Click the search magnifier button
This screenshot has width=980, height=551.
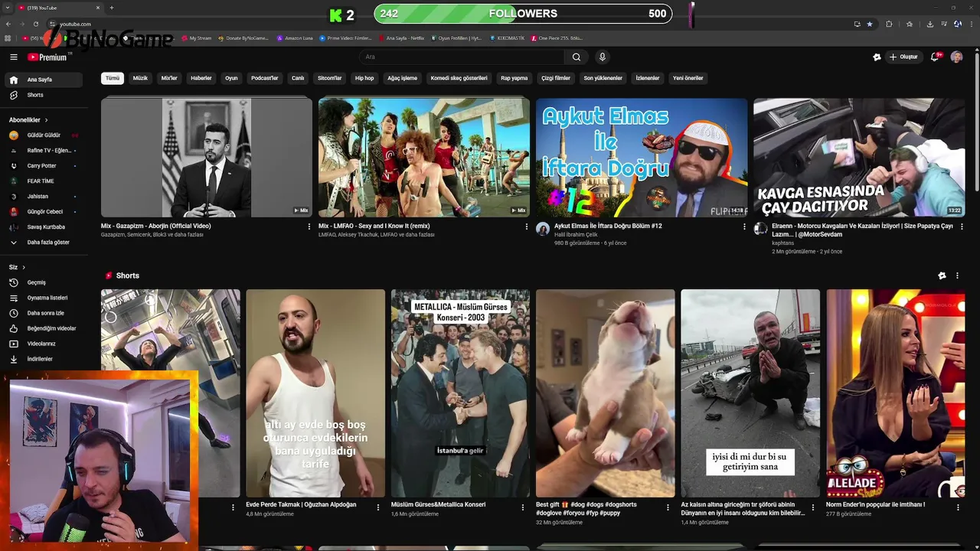(577, 57)
